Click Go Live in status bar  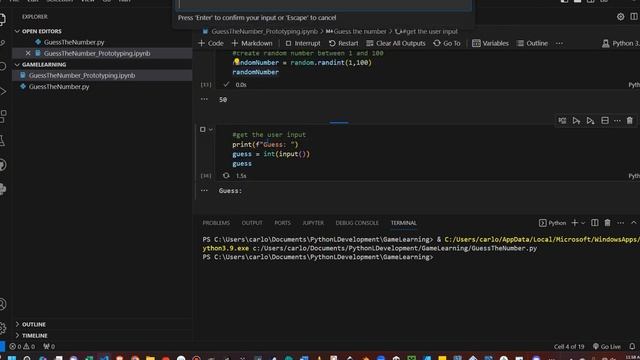[607, 347]
